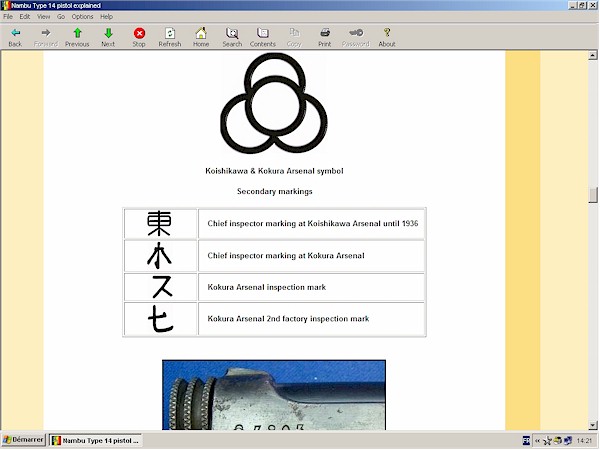The height and width of the screenshot is (450, 600).
Task: Jump to the Previous page
Action: point(77,37)
